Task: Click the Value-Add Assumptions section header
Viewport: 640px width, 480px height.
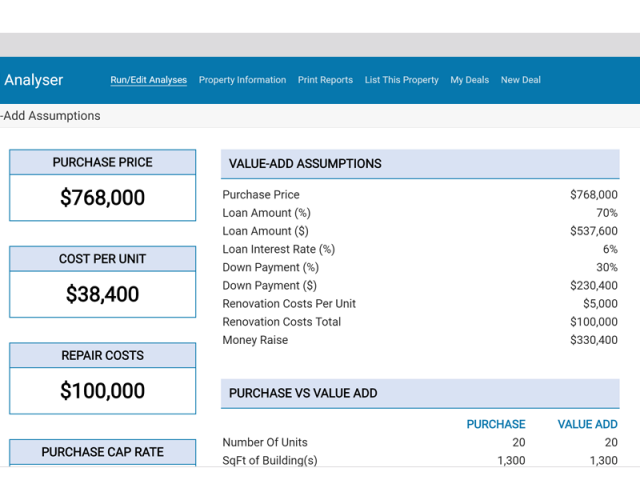Action: click(x=305, y=164)
